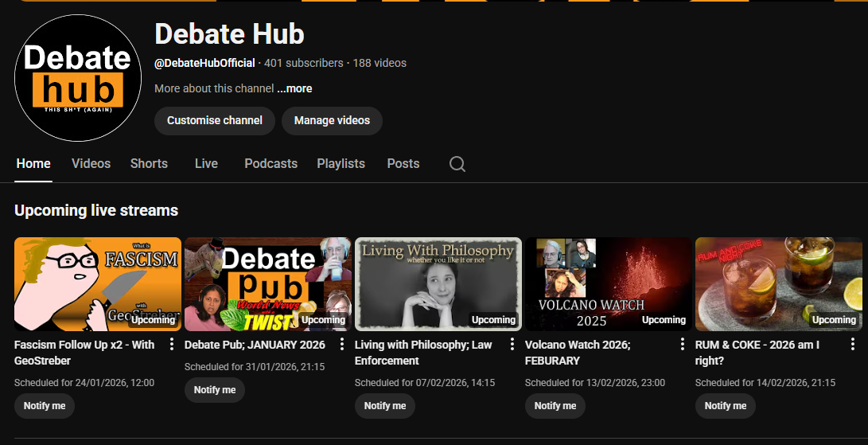Open the RUM & COKE video title link
868x445 pixels.
(x=757, y=353)
